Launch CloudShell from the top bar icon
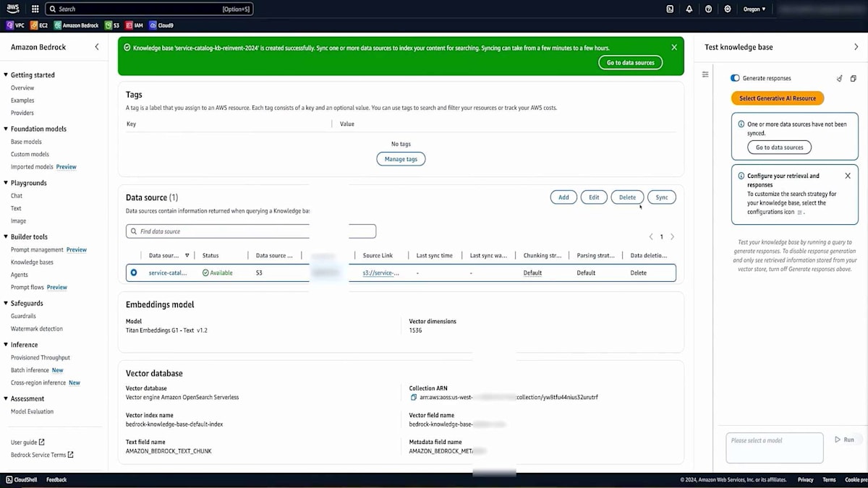 pos(670,9)
